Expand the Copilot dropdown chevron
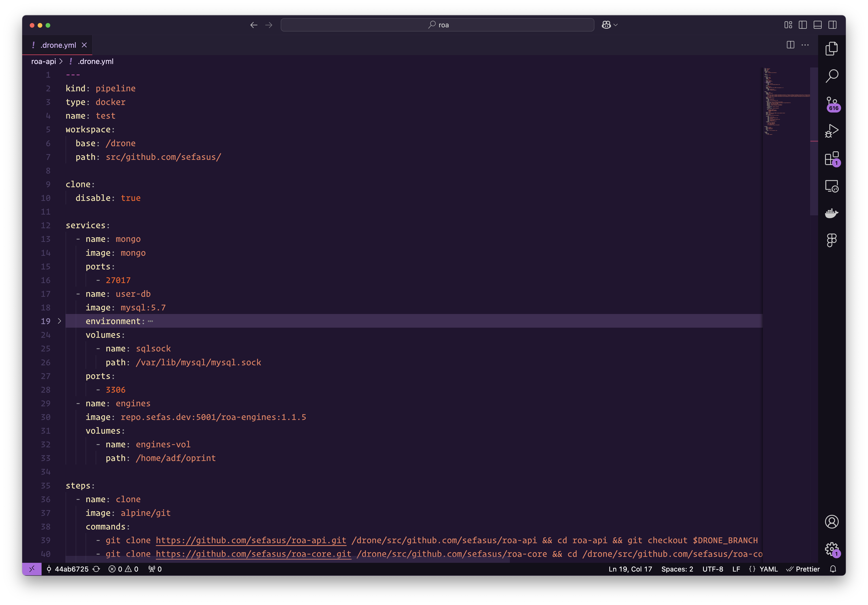Image resolution: width=868 pixels, height=605 pixels. coord(616,25)
